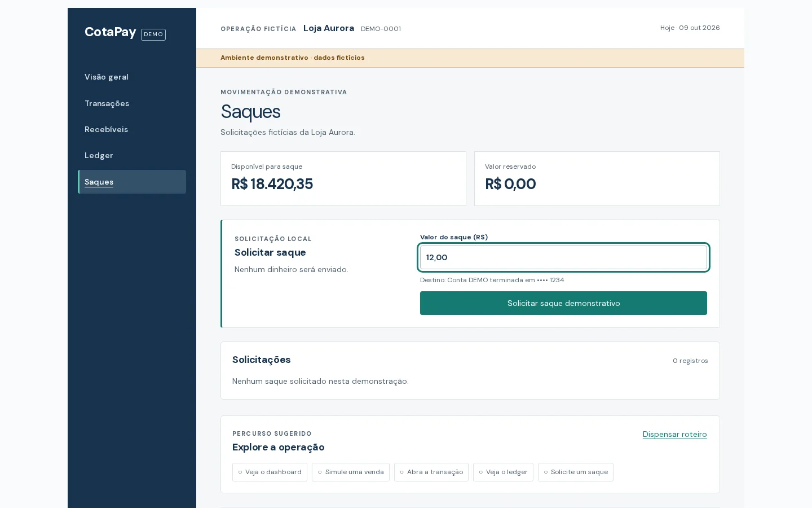Click the 'Nenhum dinheiro será enviado.' note
Screen dimensions: 812x508
[292, 270]
